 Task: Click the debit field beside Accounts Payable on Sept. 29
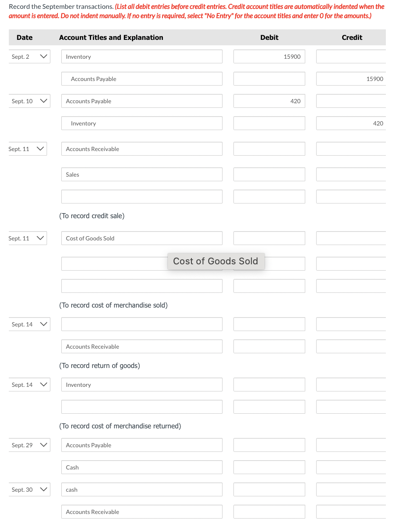269,445
